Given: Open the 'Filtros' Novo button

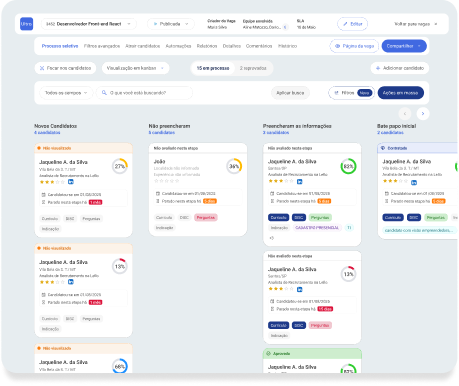Looking at the screenshot, I should click(x=352, y=93).
